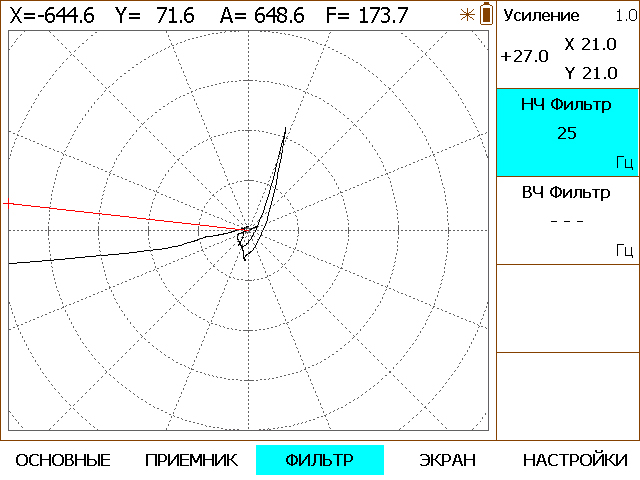Click the X=-644.6 coordinate readout
This screenshot has width=640, height=480.
52,16
